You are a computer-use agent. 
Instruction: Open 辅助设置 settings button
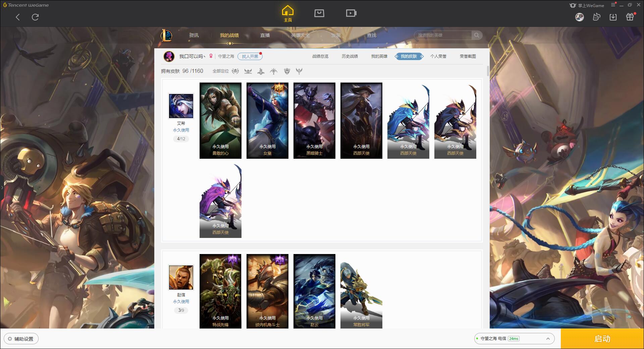tap(21, 339)
